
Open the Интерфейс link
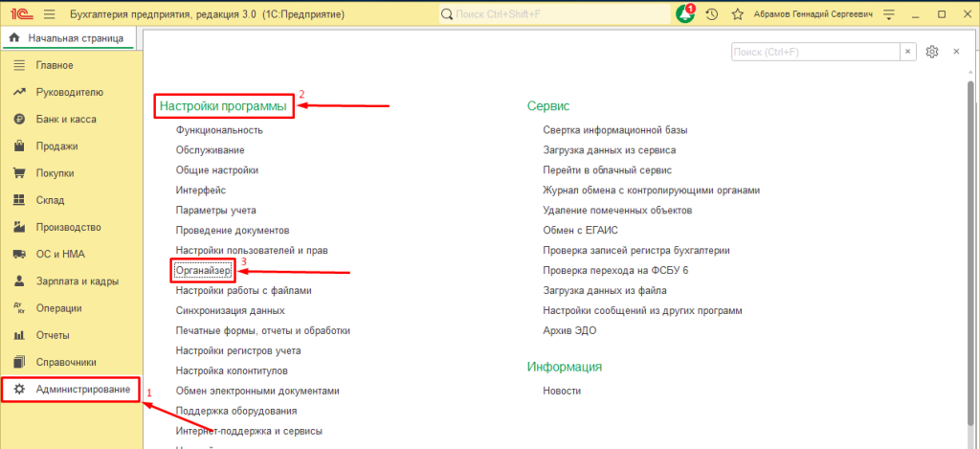[x=201, y=191]
